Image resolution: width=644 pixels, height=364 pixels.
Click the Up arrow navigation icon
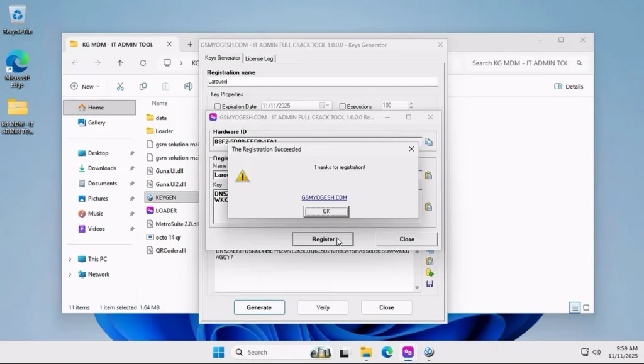120,63
